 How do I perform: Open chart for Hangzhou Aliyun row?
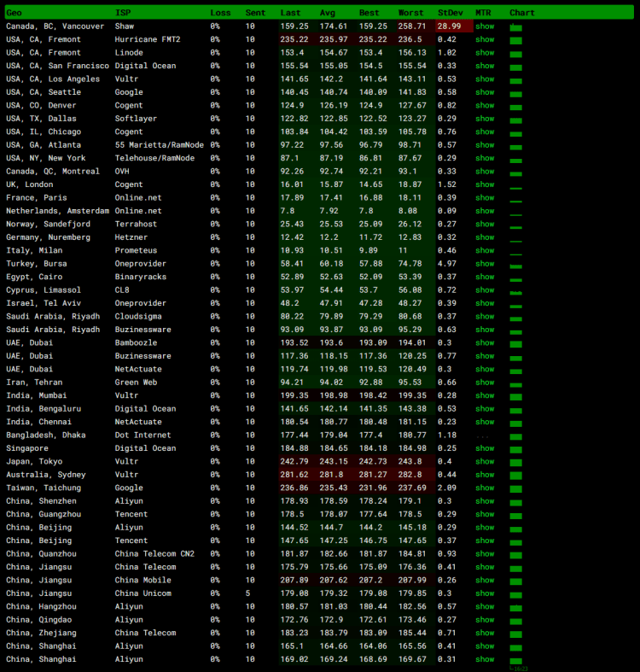(x=515, y=608)
